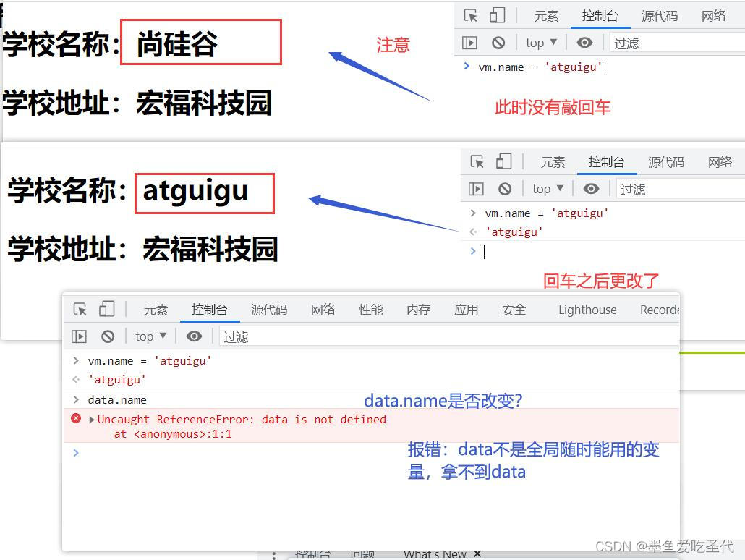The height and width of the screenshot is (560, 745).
Task: Click the live expression eye icon top panel
Action: coord(585,42)
